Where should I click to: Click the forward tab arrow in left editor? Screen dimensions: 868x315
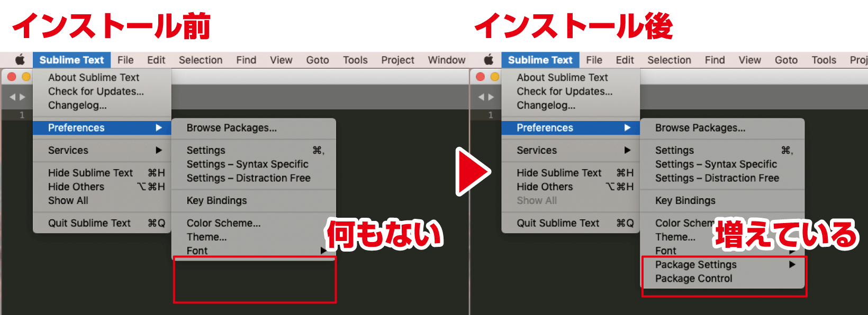[22, 97]
